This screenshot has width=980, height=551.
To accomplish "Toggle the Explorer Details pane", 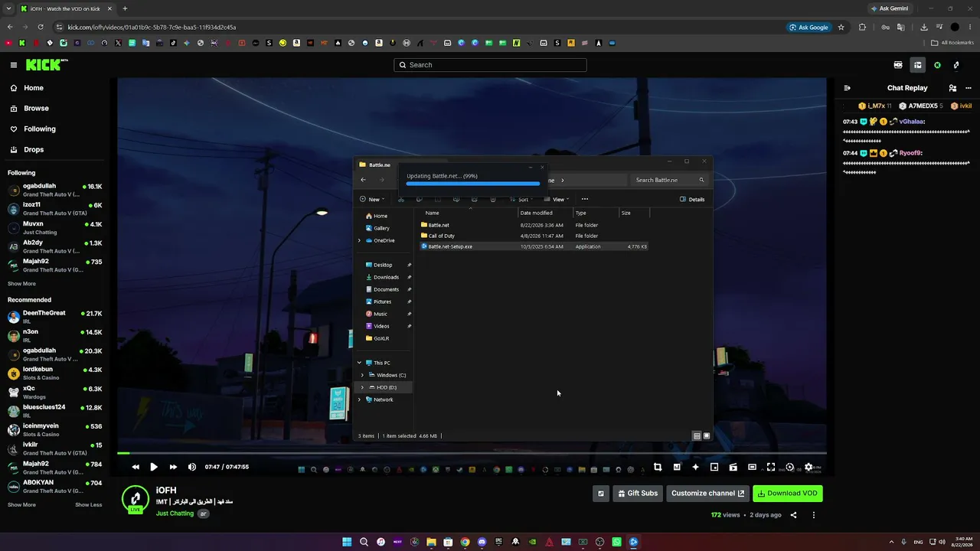I will click(x=692, y=200).
